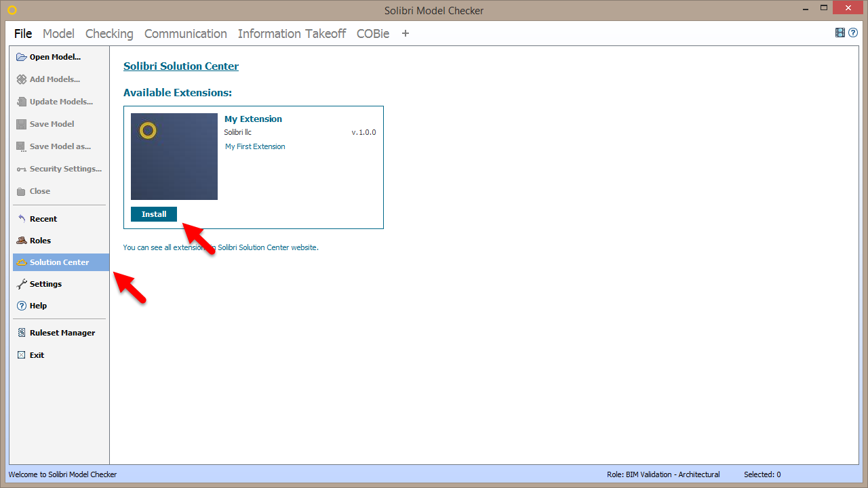Open Security Settings via the key icon
The image size is (868, 488).
coord(20,169)
